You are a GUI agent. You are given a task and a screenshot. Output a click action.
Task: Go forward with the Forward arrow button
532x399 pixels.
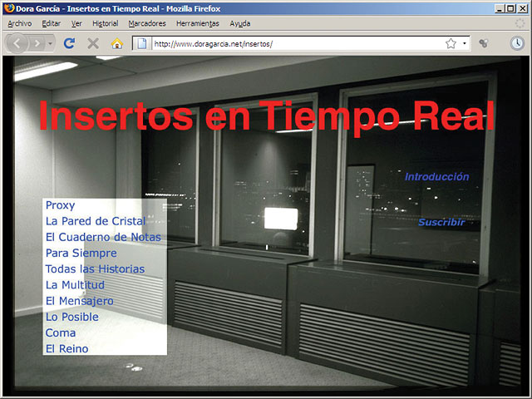[x=37, y=43]
